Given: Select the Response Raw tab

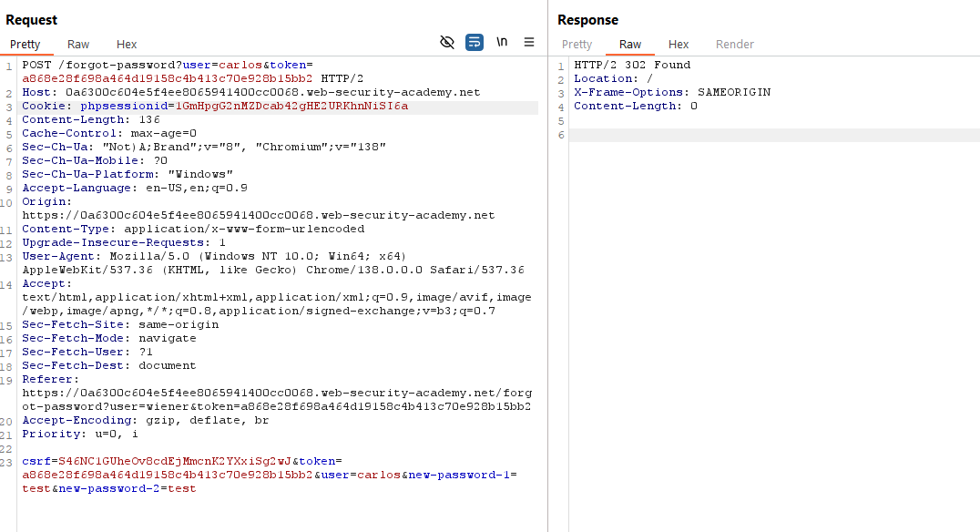Looking at the screenshot, I should [x=630, y=45].
